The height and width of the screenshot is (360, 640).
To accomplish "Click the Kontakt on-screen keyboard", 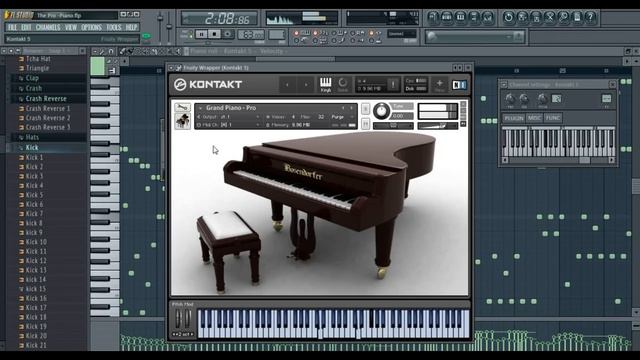I will point(333,324).
